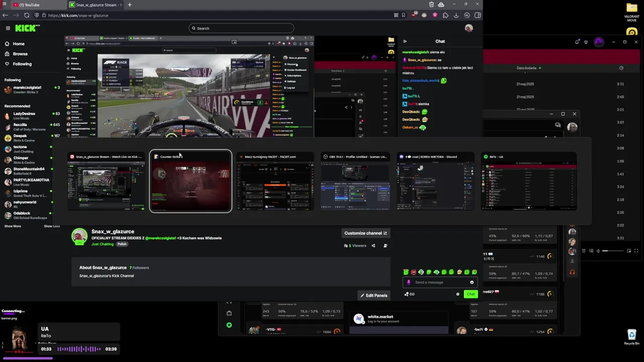Open the Recycle Bin desktop icon
The width and height of the screenshot is (644, 362).
632,337
